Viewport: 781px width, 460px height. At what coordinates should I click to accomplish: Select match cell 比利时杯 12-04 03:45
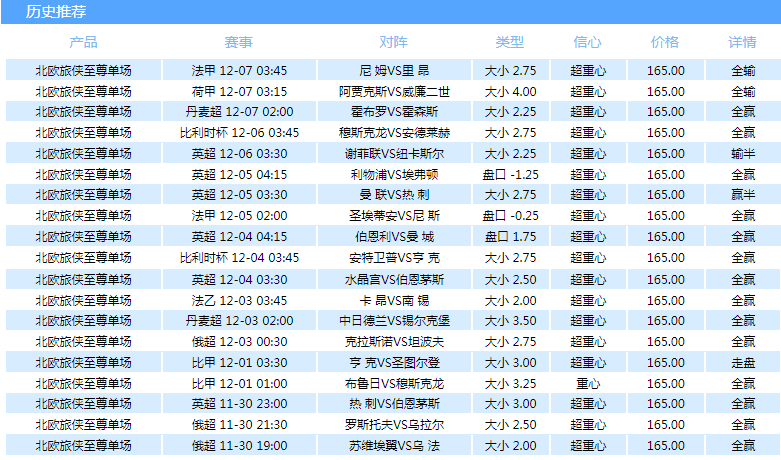(239, 257)
